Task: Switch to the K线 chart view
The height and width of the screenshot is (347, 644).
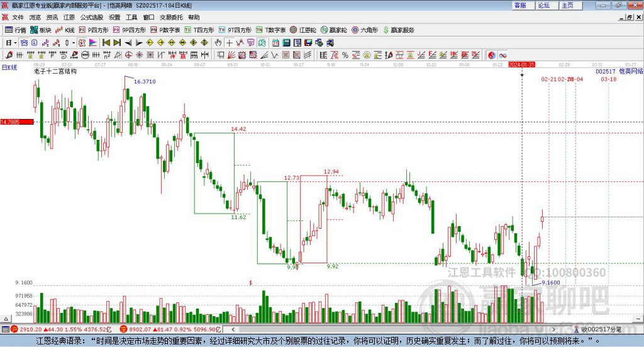Action: 65,30
